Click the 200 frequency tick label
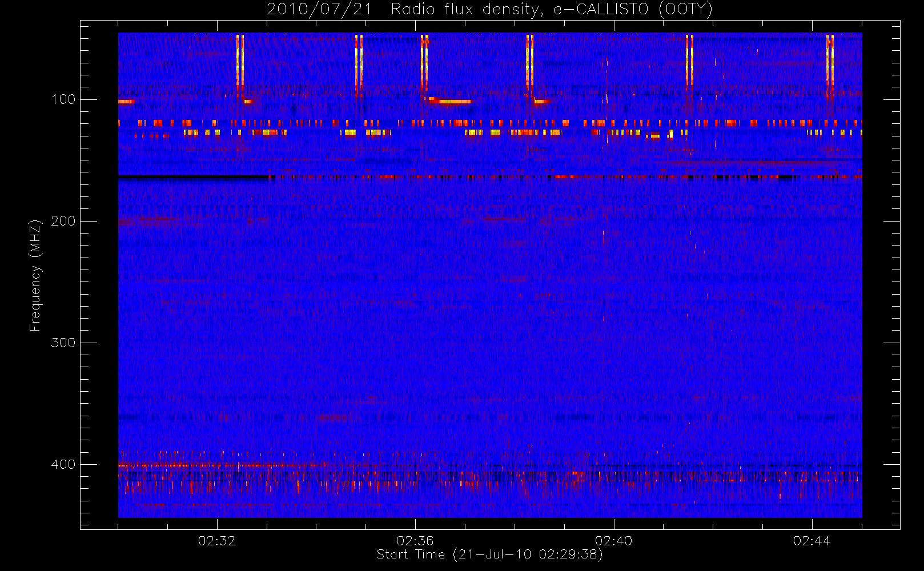Screen dimensions: 924x571 point(63,221)
